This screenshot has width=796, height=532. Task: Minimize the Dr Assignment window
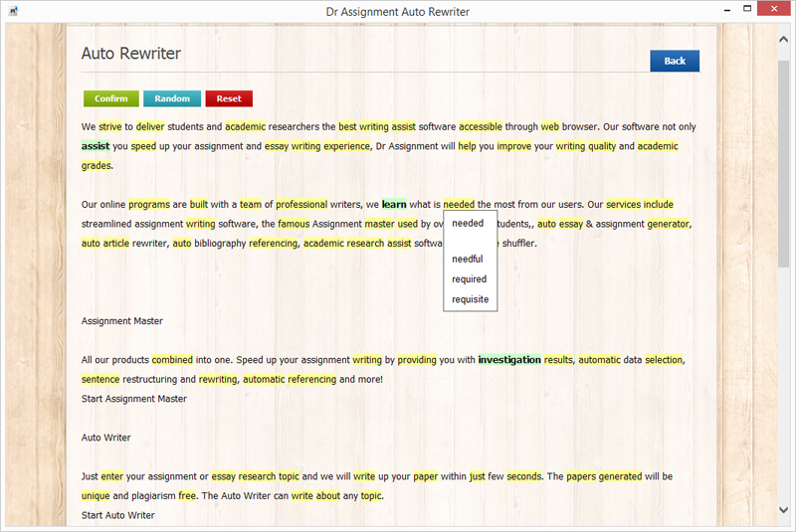[x=727, y=9]
